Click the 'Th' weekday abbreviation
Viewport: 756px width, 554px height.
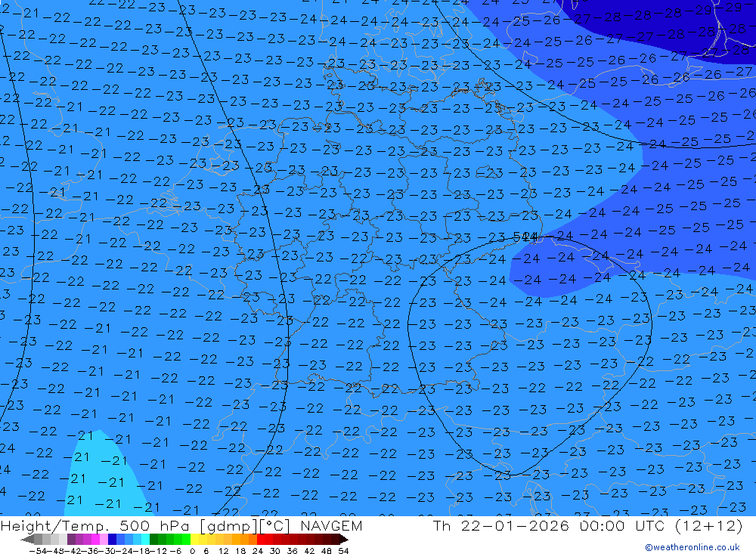tap(442, 526)
